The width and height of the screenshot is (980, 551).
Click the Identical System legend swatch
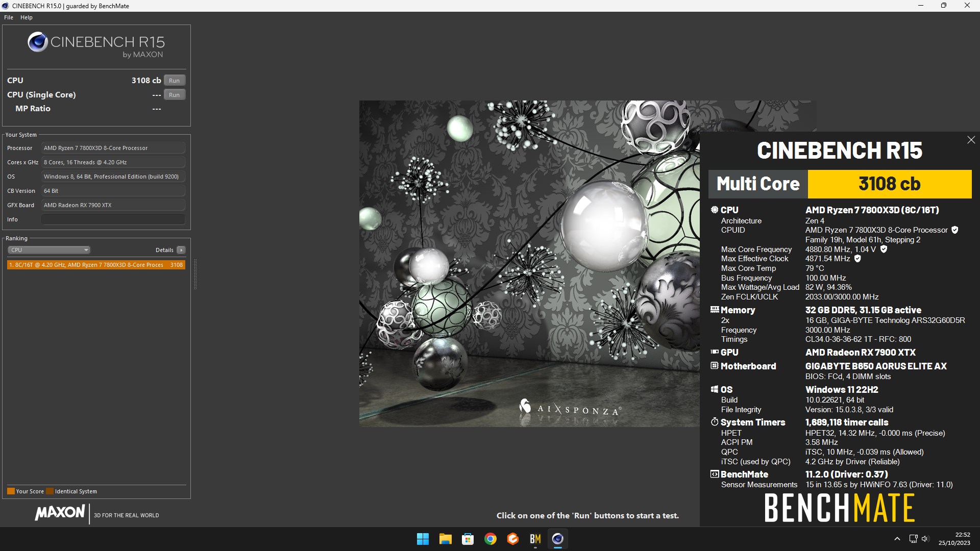tap(50, 491)
